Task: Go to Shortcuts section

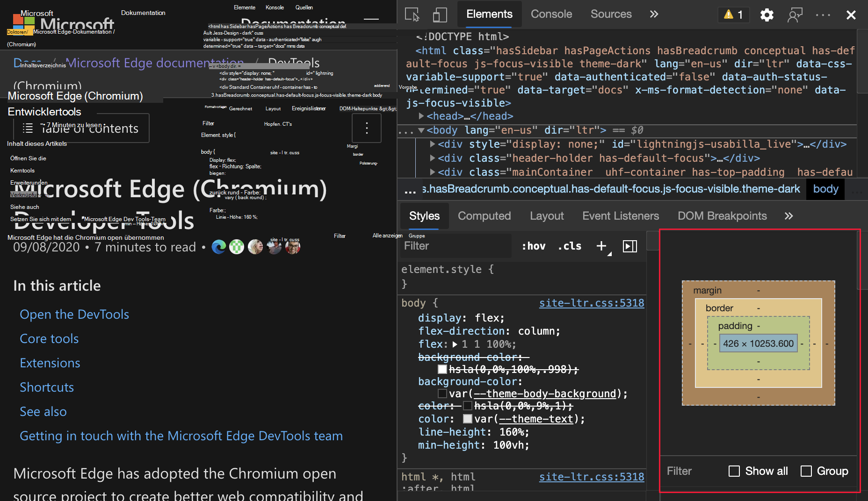Action: tap(47, 387)
